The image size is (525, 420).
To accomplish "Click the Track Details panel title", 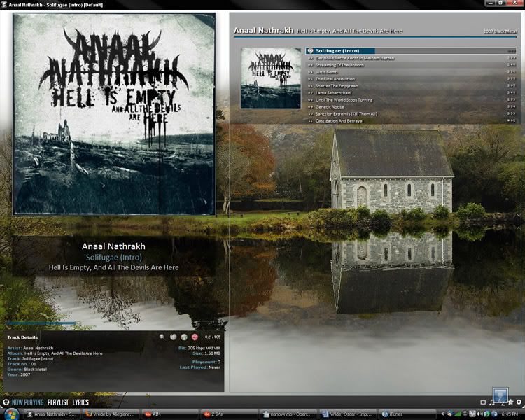I will coord(22,337).
